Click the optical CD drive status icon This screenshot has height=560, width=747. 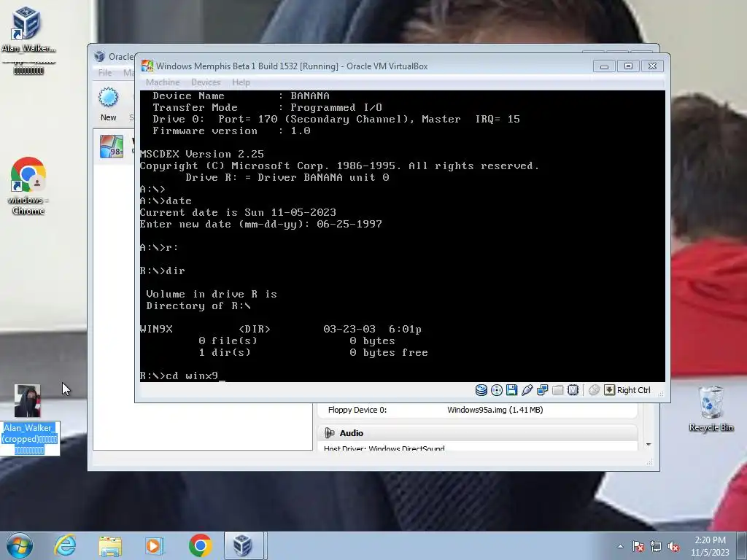pyautogui.click(x=496, y=390)
